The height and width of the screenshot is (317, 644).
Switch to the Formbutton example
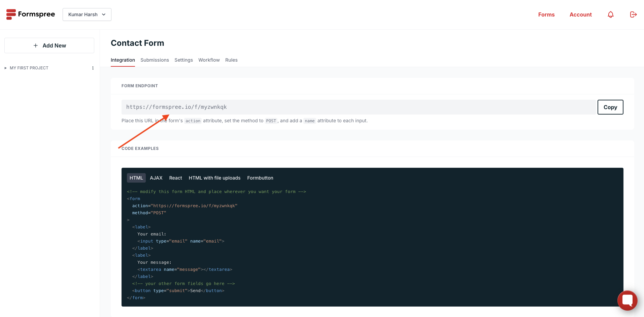260,178
